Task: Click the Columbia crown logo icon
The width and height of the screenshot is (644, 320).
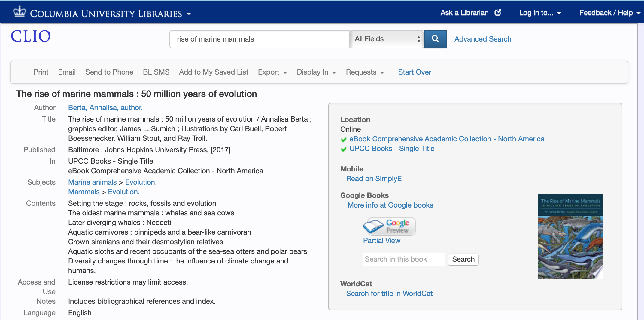Action: (x=20, y=12)
